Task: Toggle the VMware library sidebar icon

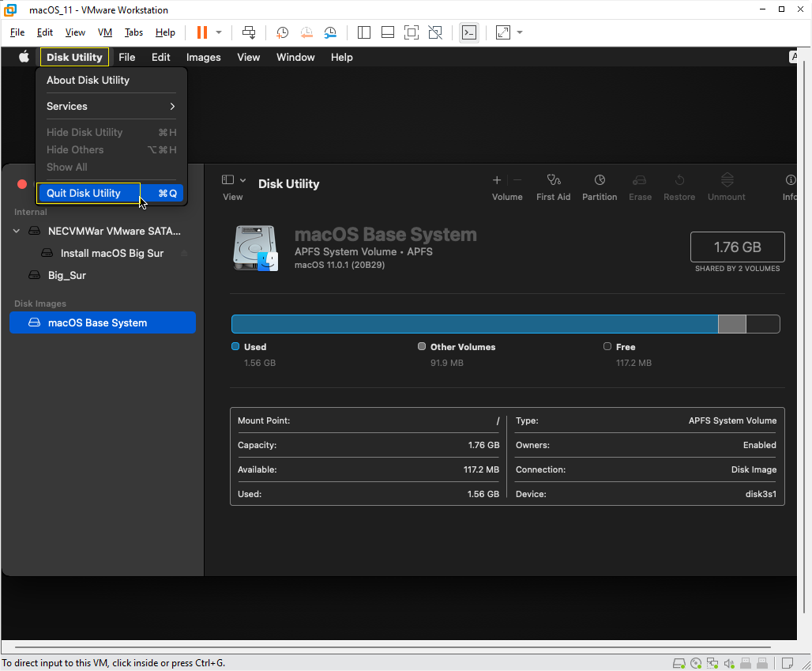Action: [364, 32]
